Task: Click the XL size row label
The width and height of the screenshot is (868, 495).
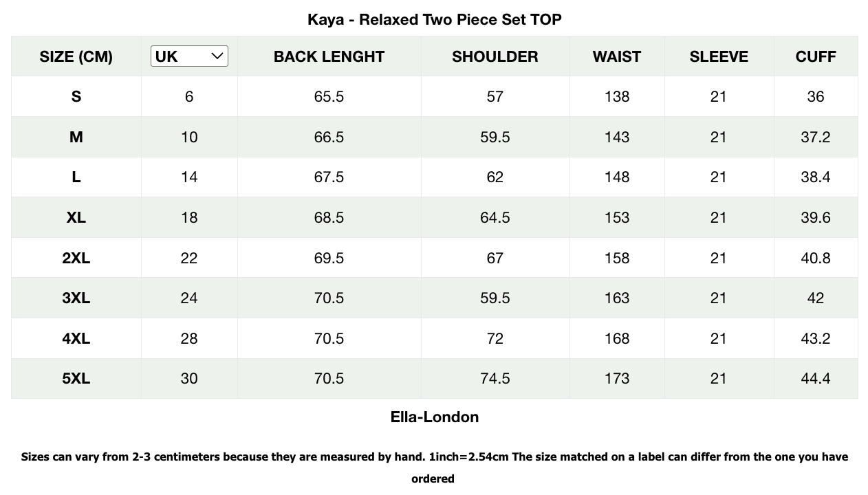Action: click(76, 217)
